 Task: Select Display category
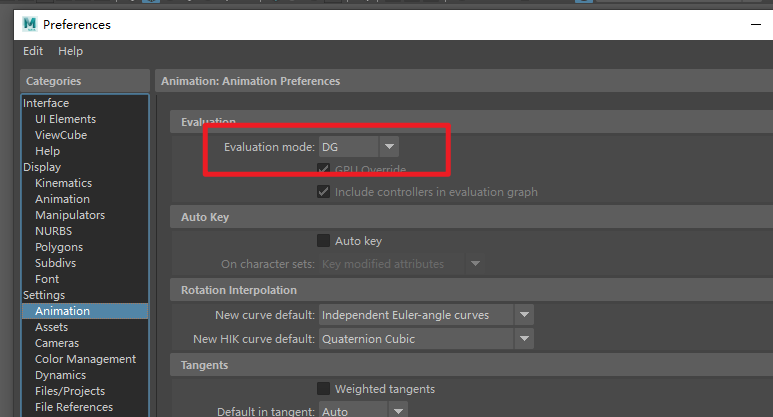pyautogui.click(x=42, y=167)
